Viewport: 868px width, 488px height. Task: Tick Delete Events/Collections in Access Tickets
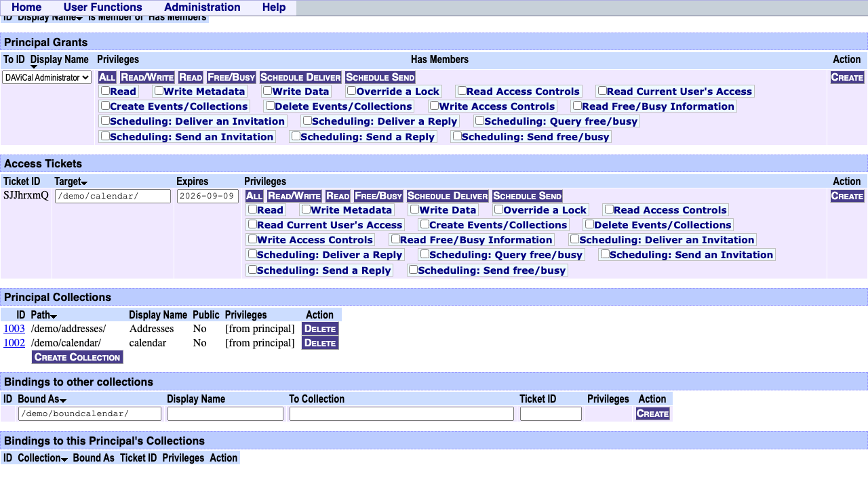(591, 224)
